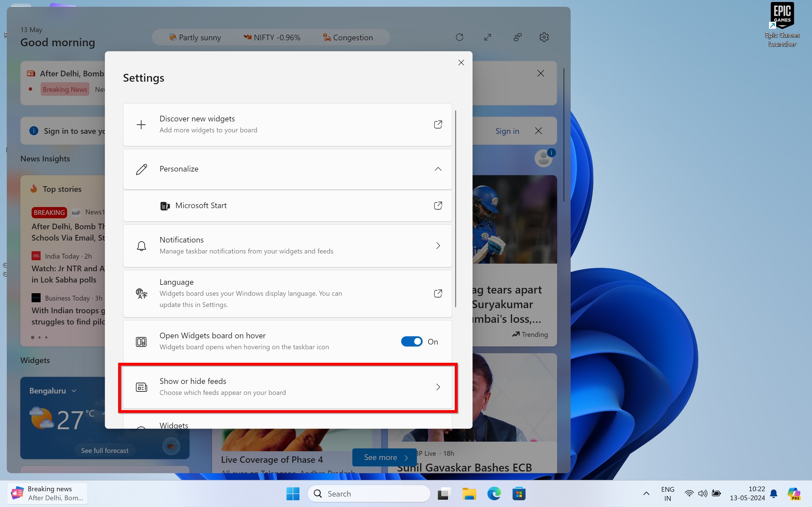Click the taskbar Search box
Image resolution: width=812 pixels, height=507 pixels.
point(369,493)
